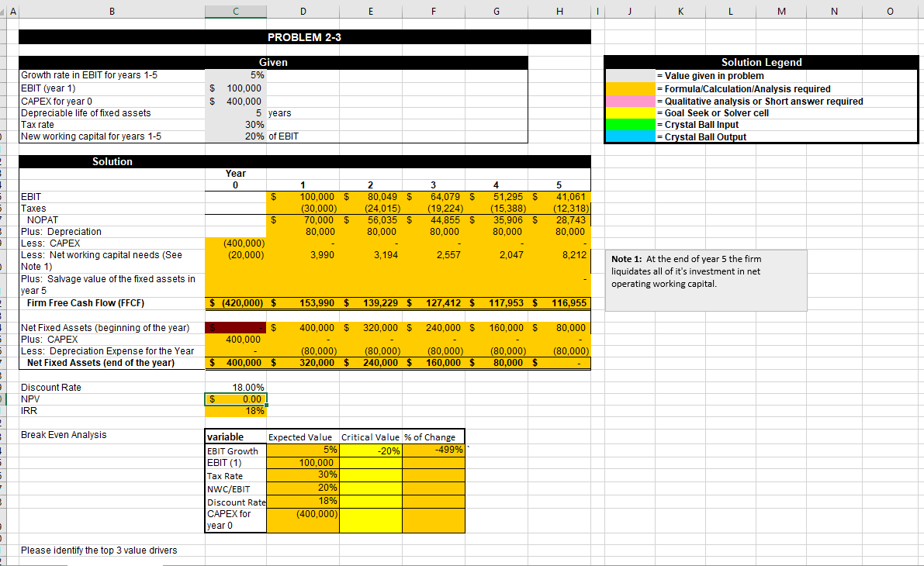Click the Note 1 text box
924x566 pixels.
point(706,281)
